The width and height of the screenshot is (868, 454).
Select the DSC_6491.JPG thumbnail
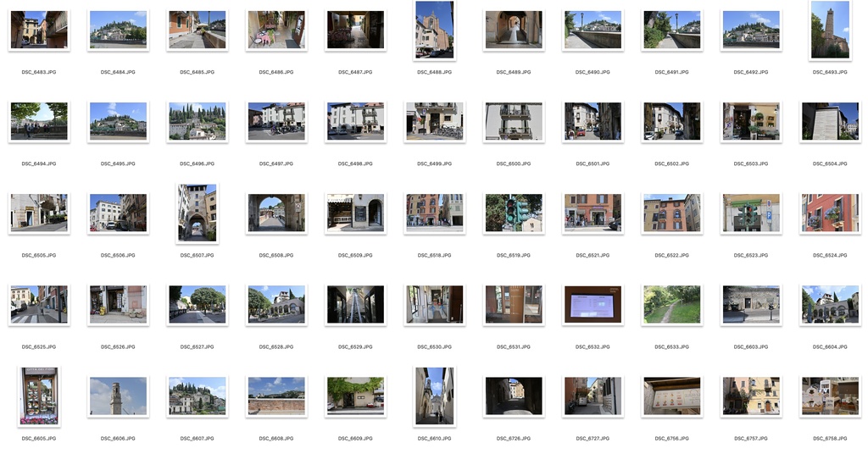tap(671, 30)
